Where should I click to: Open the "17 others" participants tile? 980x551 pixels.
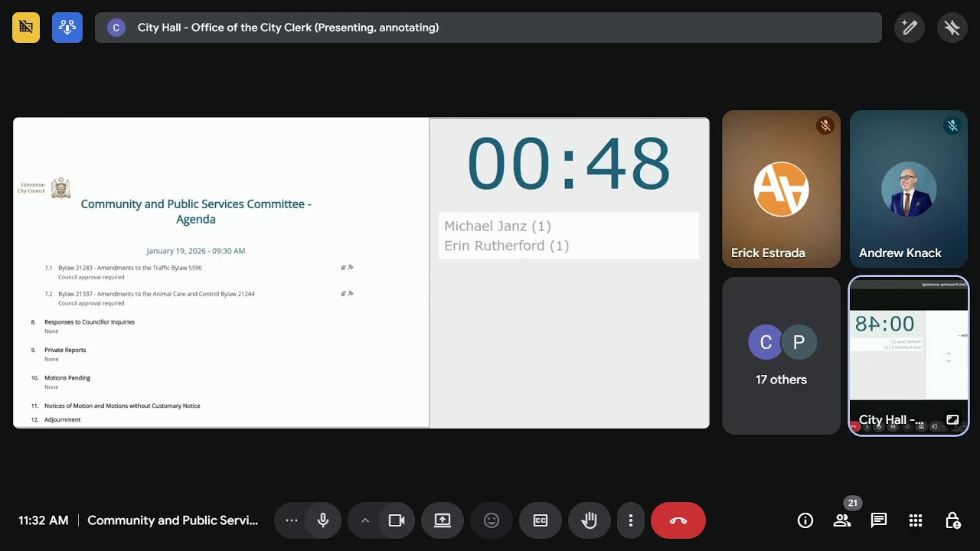(781, 356)
